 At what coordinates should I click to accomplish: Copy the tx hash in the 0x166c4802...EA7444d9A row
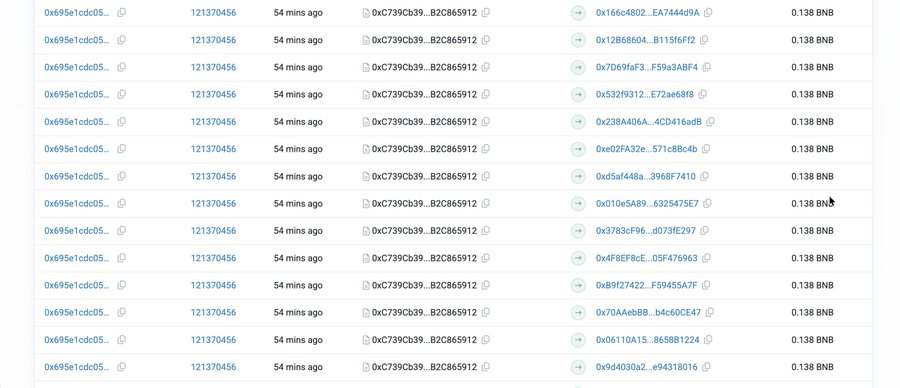coord(122,13)
